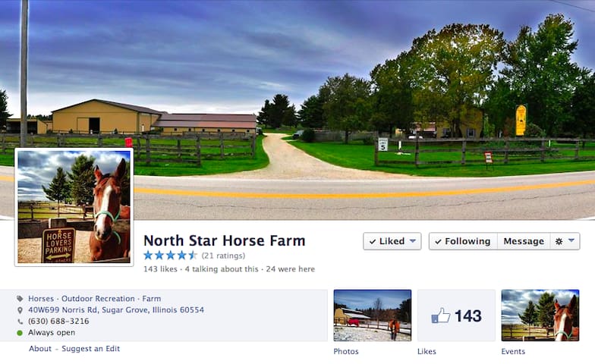595x364 pixels.
Task: Click the category tag icon
Action: click(x=20, y=299)
